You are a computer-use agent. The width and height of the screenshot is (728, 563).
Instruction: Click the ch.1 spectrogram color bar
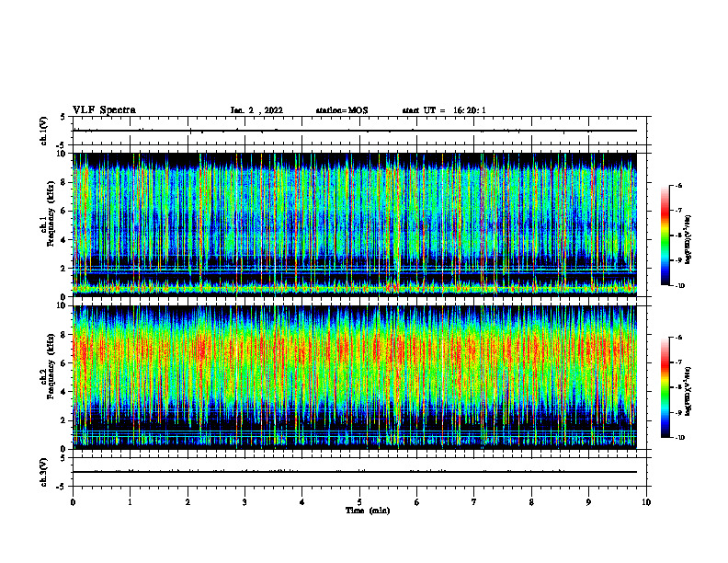click(665, 236)
